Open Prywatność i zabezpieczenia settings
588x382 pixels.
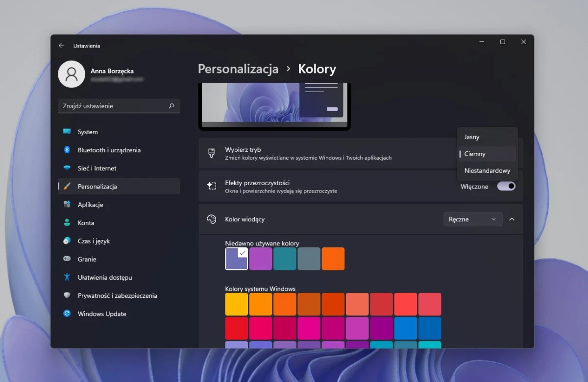click(117, 296)
